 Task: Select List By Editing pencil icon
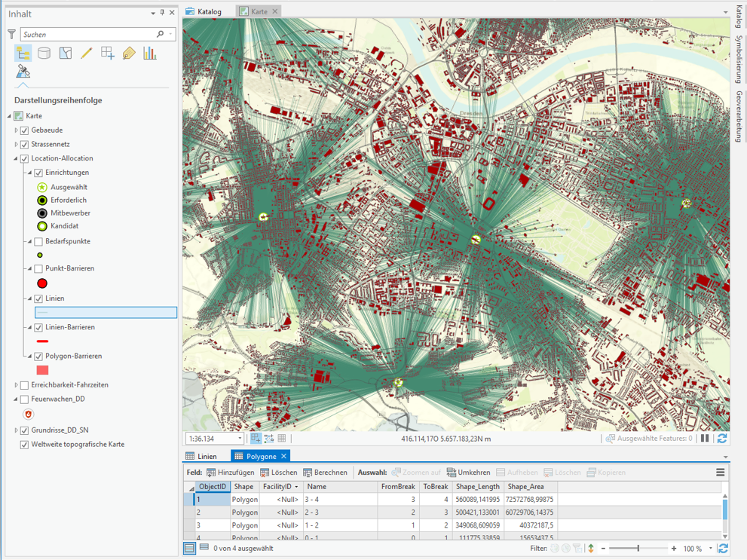pos(87,53)
